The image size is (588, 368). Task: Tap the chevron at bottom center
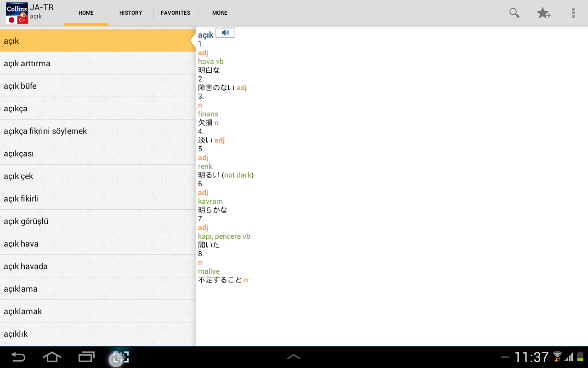pyautogui.click(x=294, y=356)
